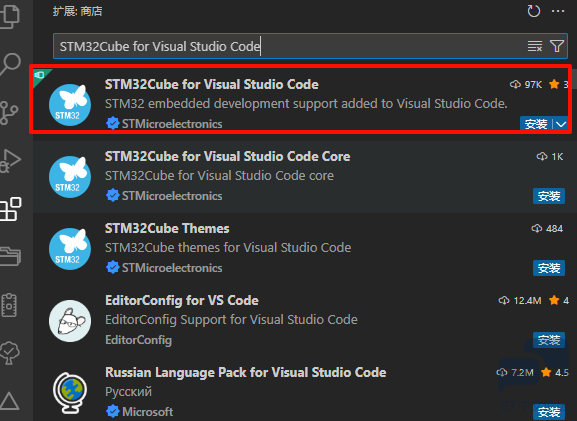577x421 pixels.
Task: Expand install options dropdown for STM32Cube extension
Action: (x=561, y=124)
